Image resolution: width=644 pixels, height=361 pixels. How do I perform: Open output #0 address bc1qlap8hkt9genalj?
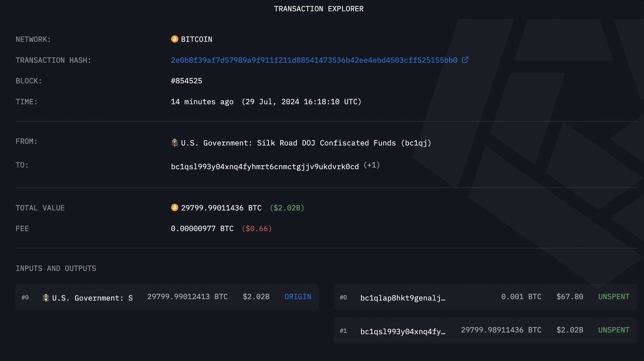(402, 297)
